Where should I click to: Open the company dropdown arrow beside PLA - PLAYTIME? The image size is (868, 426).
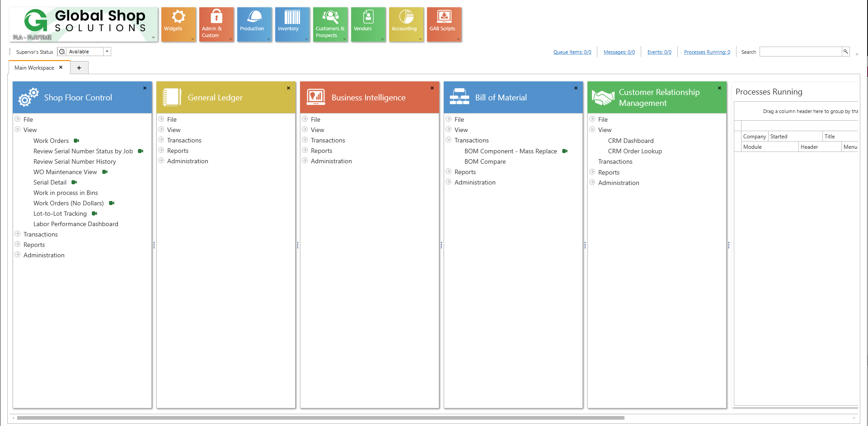click(x=154, y=38)
